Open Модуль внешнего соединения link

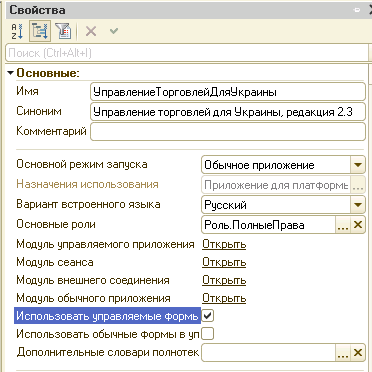click(224, 280)
